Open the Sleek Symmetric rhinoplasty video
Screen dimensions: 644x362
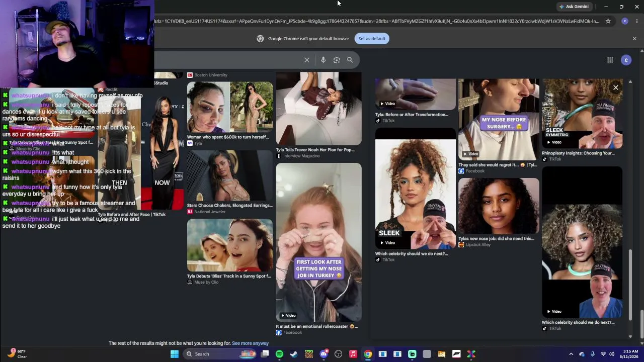coord(582,113)
